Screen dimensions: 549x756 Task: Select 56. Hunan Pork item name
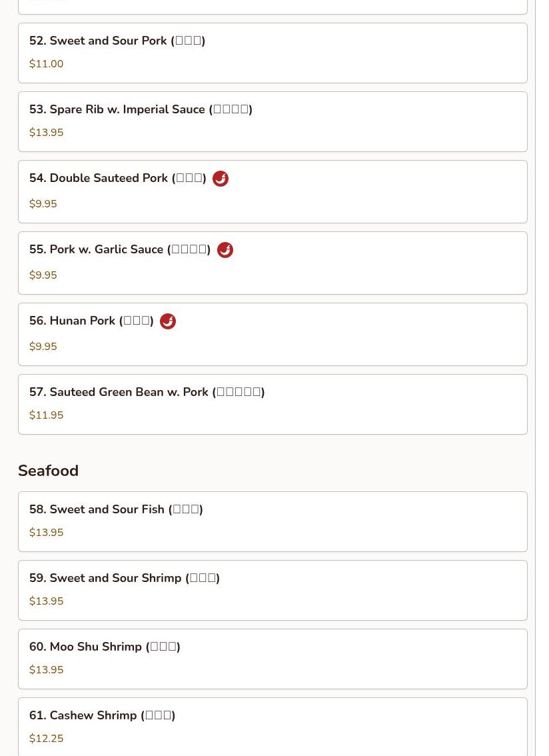(91, 321)
